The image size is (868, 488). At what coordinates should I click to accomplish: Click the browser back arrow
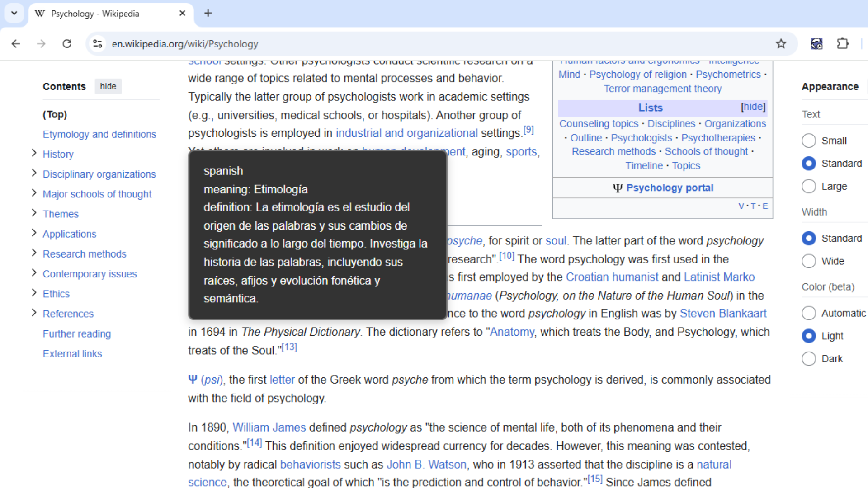pos(16,44)
